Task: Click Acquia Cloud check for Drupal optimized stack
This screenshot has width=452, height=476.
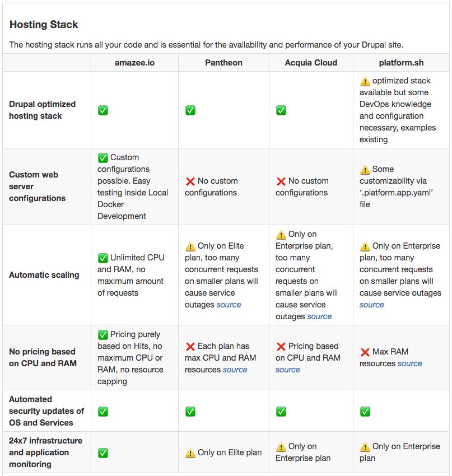Action: pyautogui.click(x=281, y=110)
